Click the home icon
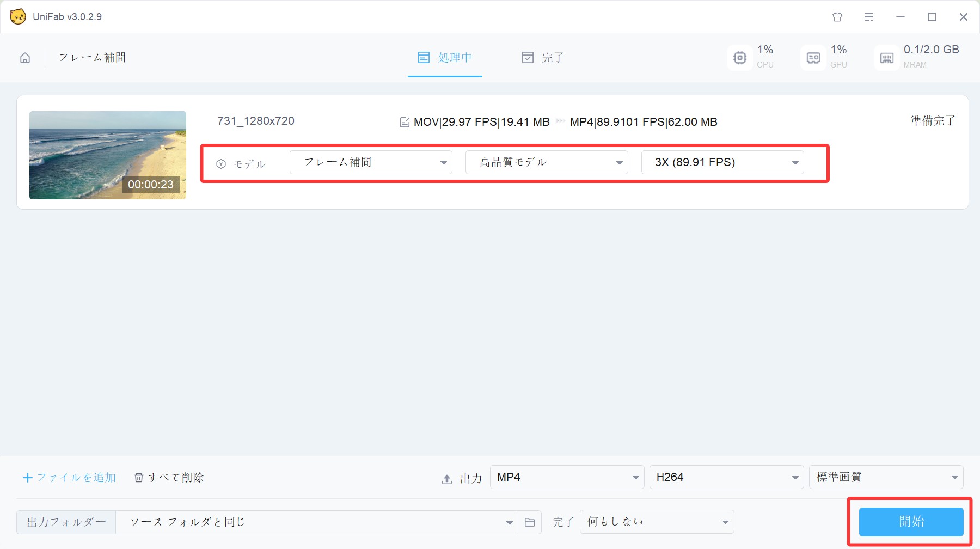 point(25,58)
